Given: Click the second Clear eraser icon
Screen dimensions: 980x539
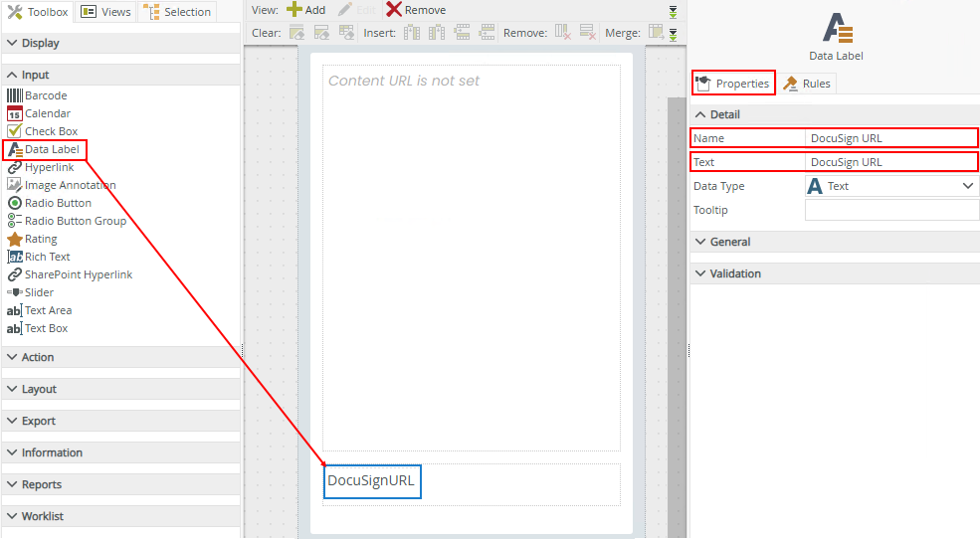Looking at the screenshot, I should [322, 33].
